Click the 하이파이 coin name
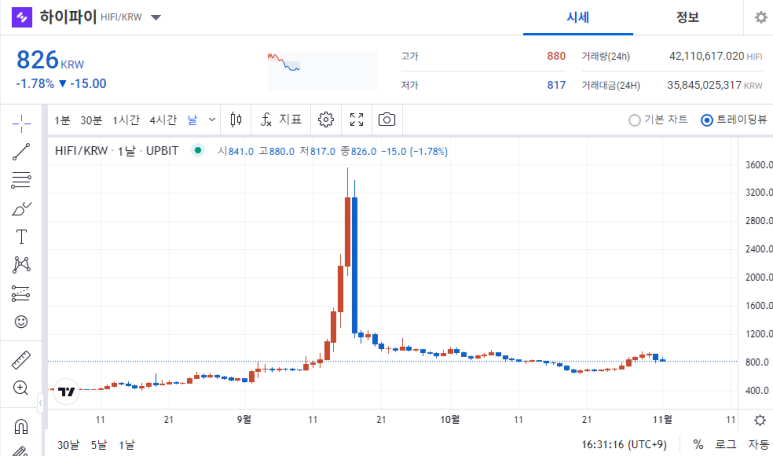This screenshot has height=456, width=773. coord(68,17)
